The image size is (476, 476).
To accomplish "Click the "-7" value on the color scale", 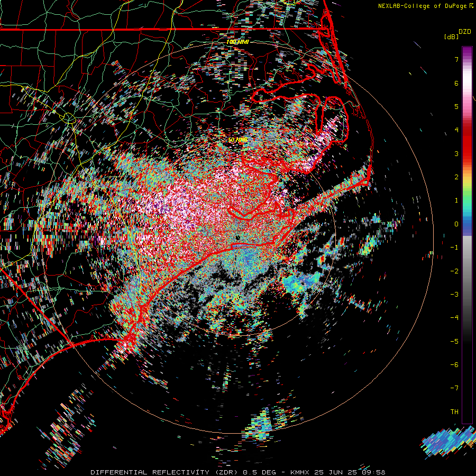I will 454,388.
